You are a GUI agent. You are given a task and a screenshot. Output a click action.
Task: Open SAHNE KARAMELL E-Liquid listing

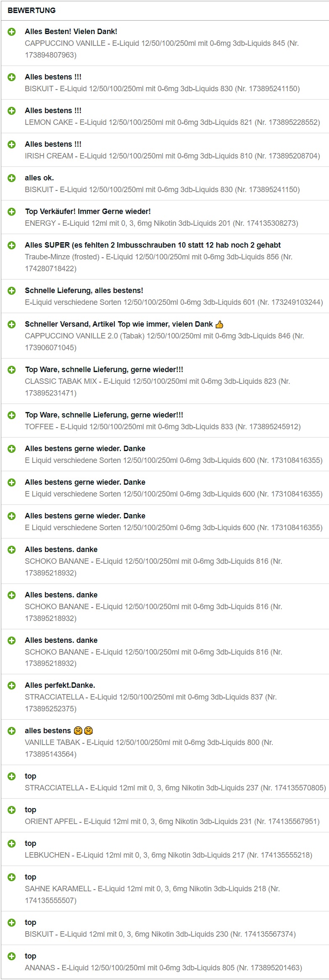[x=152, y=895]
